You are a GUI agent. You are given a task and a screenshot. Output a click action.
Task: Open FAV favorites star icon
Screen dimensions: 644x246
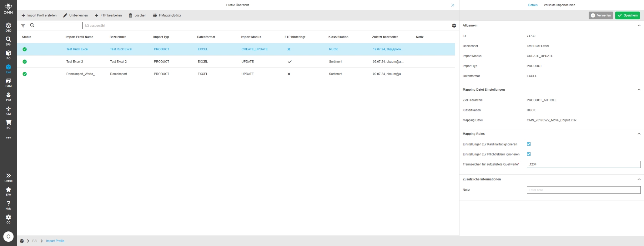point(8,191)
